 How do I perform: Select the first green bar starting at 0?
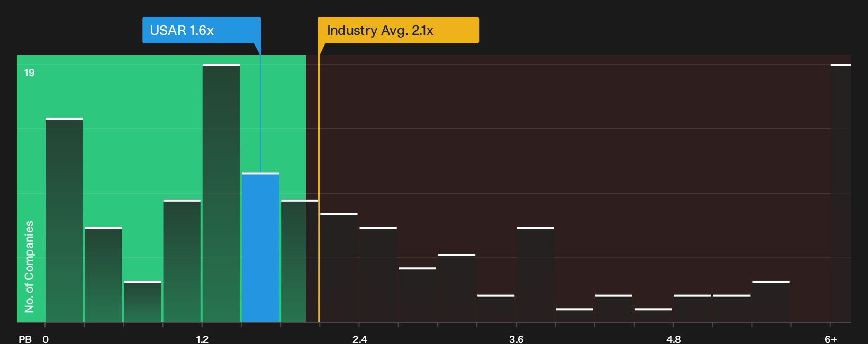pos(64,220)
